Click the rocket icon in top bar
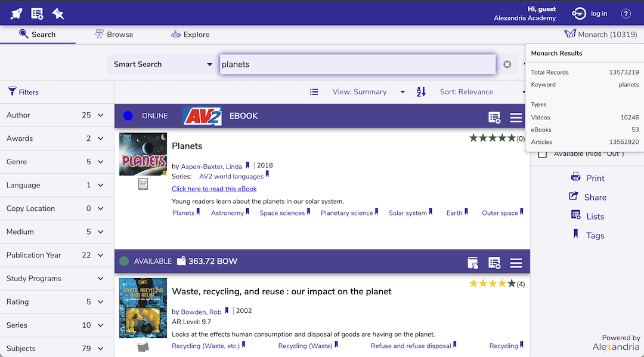Screen dimensions: 644x357 point(17,13)
